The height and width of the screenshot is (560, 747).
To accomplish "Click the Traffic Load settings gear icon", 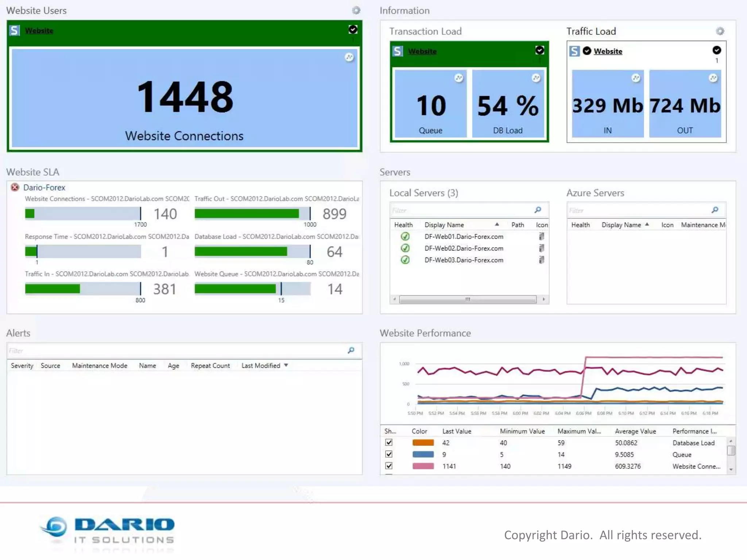I will 720,31.
